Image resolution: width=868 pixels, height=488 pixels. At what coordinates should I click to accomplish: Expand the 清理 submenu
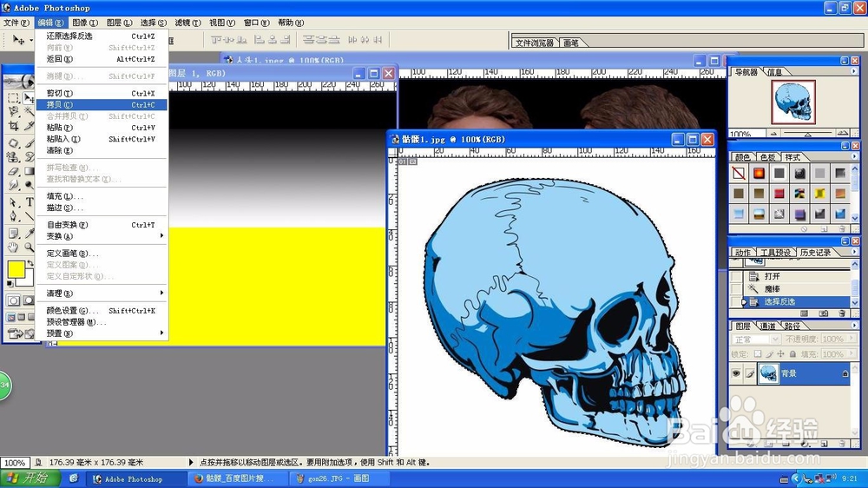pyautogui.click(x=102, y=293)
